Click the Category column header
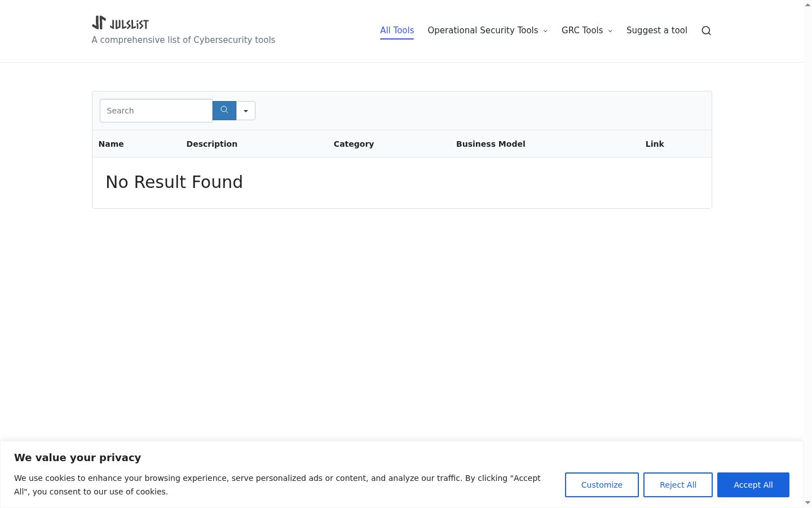The image size is (812, 508). [x=354, y=144]
